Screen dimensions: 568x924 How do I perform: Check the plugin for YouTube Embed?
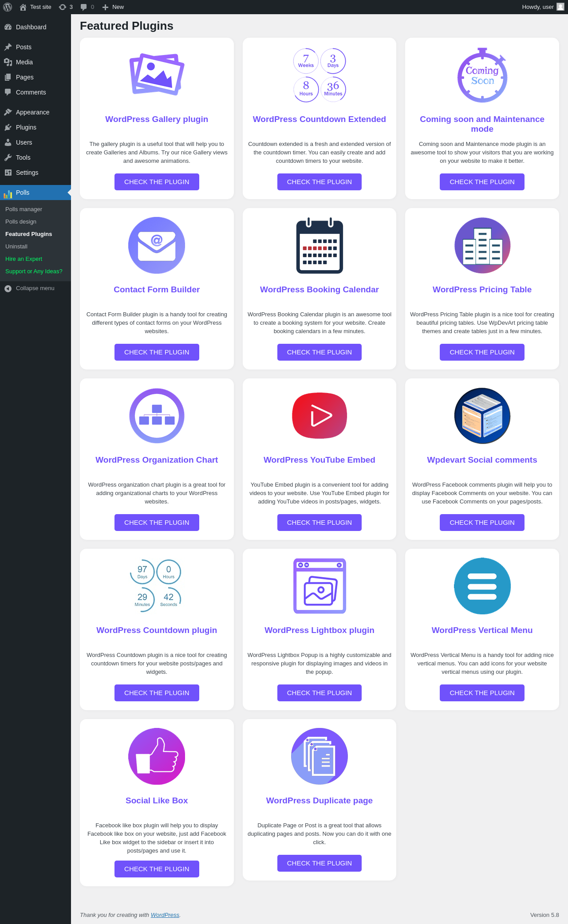tap(319, 523)
